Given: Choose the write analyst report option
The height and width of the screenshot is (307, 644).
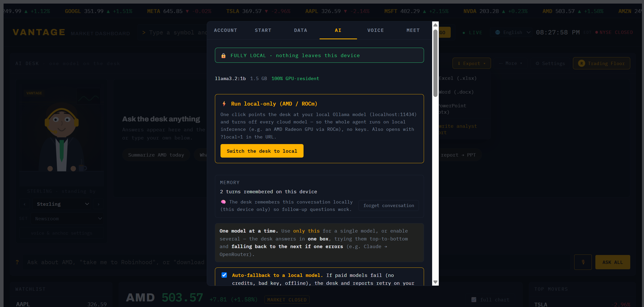Looking at the screenshot, I should tap(458, 129).
